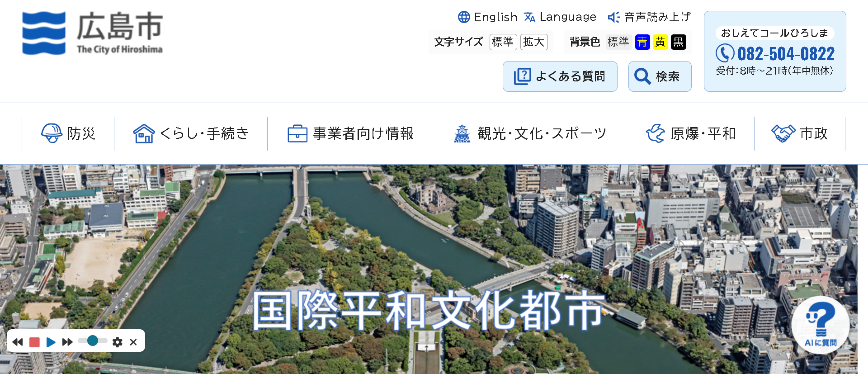The image size is (868, 374).
Task: Reset background color to 標準
Action: point(618,42)
